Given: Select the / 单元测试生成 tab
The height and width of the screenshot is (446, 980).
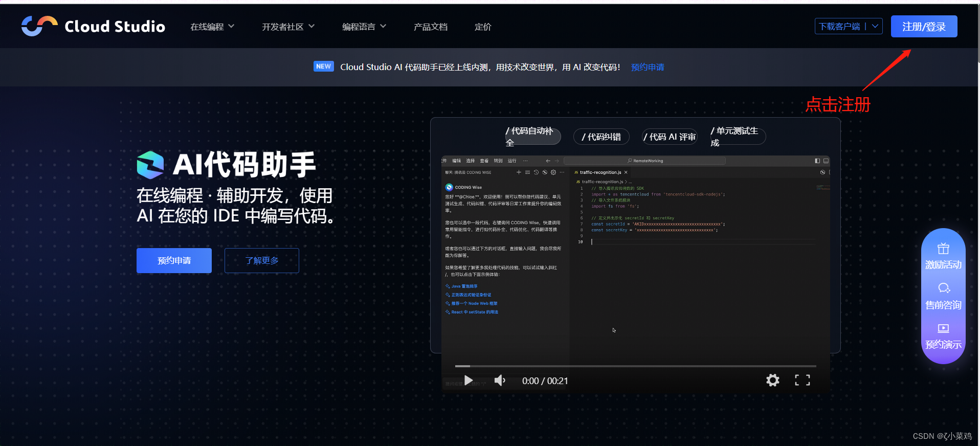Looking at the screenshot, I should coord(737,137).
